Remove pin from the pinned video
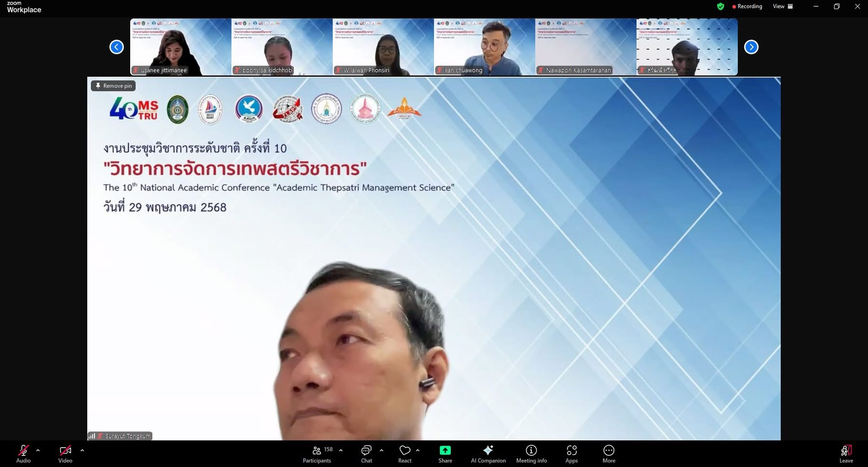Screen dimensions: 868x467 [x=113, y=86]
